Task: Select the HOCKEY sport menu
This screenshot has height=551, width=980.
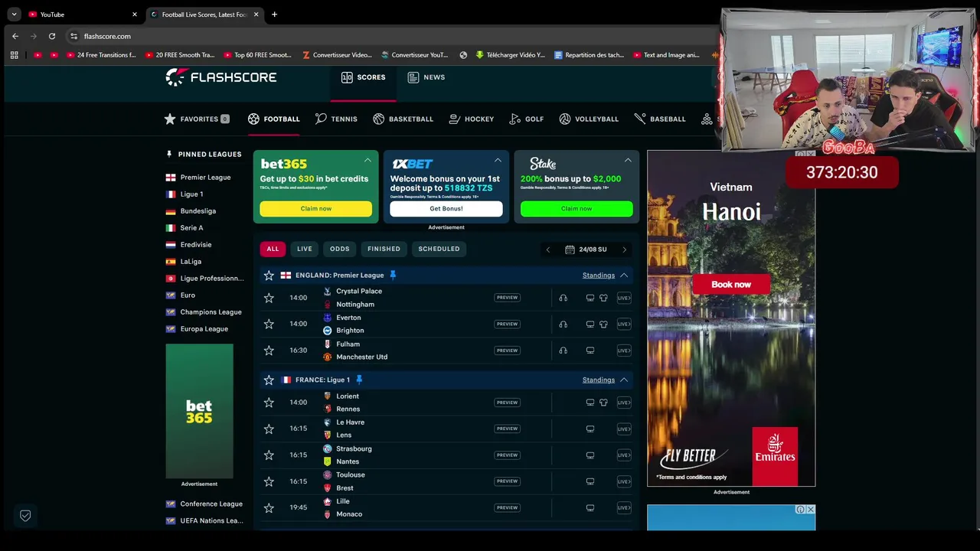Action: 472,119
